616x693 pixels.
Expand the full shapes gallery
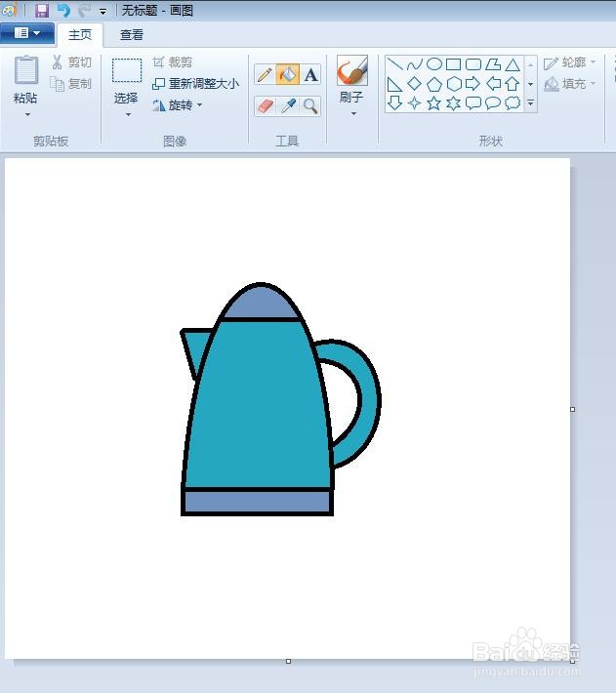coord(531,103)
